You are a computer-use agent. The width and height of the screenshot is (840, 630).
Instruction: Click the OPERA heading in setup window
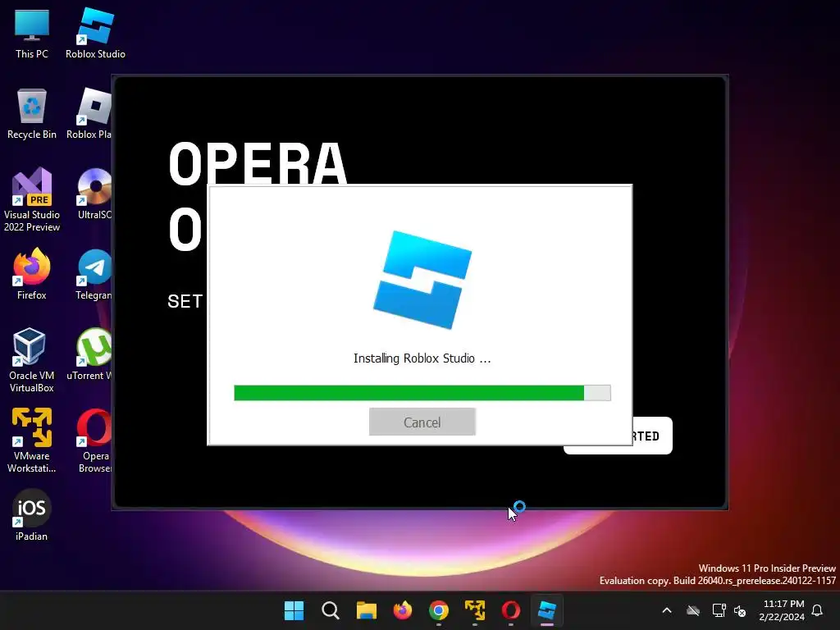[258, 163]
